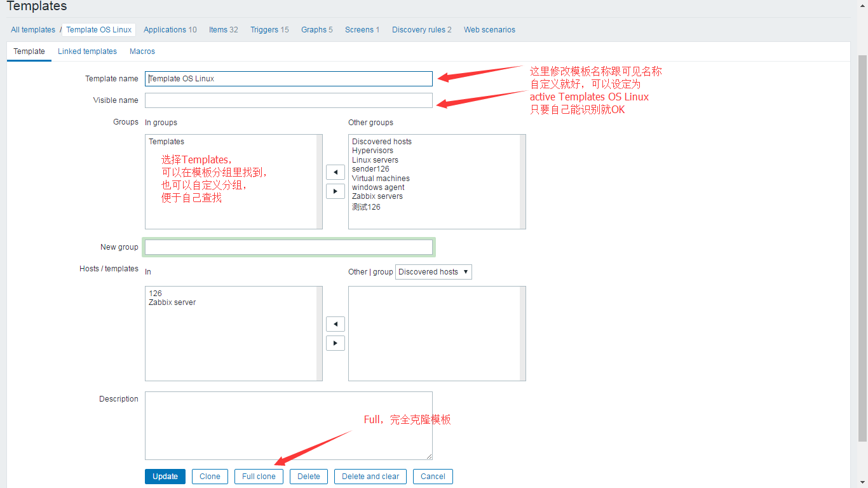Click inside the Description text area
This screenshot has height=488, width=868.
pyautogui.click(x=288, y=426)
